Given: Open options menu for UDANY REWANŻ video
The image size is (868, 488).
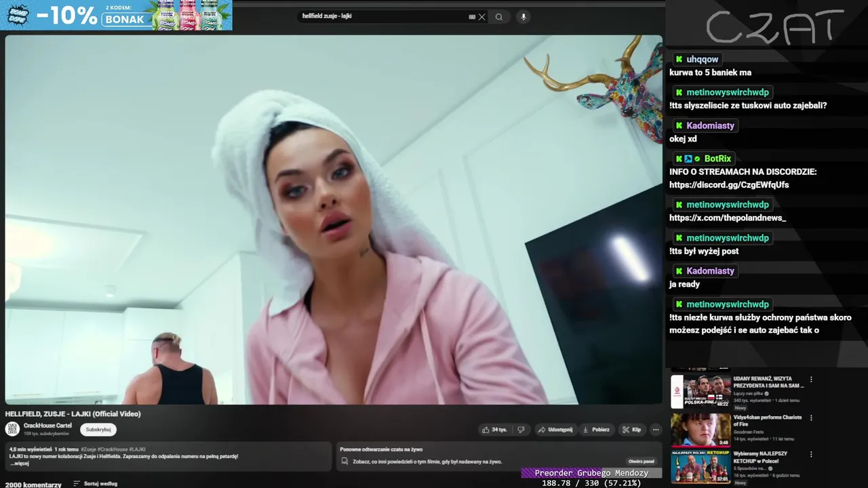Looking at the screenshot, I should [811, 380].
